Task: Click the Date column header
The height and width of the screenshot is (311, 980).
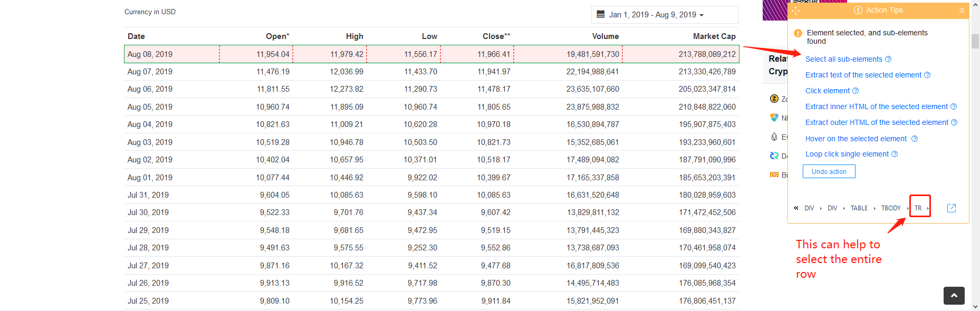Action: coord(136,36)
